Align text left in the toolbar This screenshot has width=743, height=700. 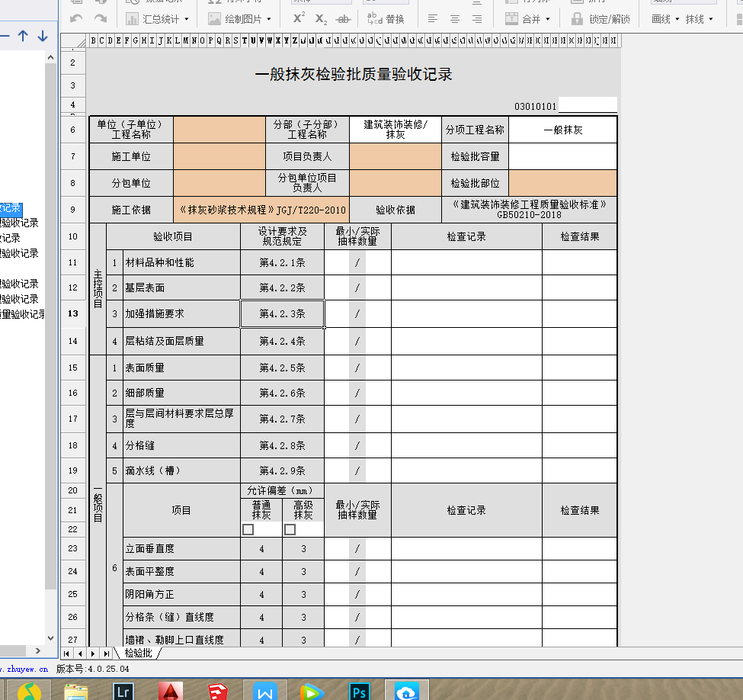click(433, 18)
